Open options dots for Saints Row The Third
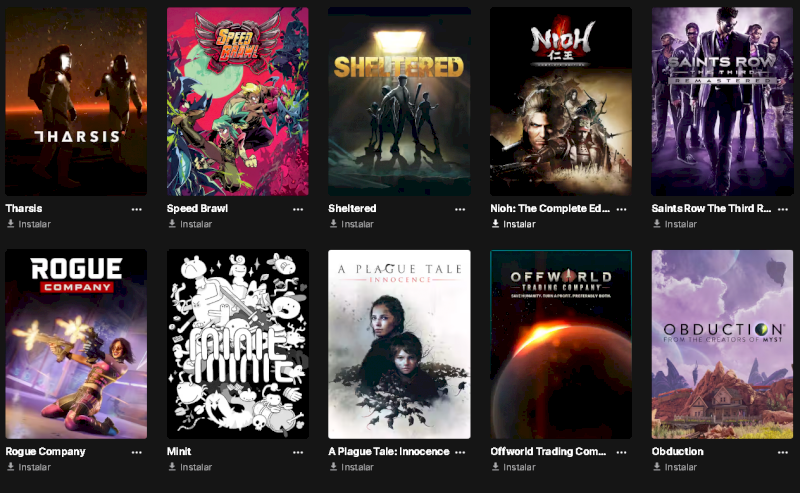Viewport: 800px width, 493px height. point(783,209)
